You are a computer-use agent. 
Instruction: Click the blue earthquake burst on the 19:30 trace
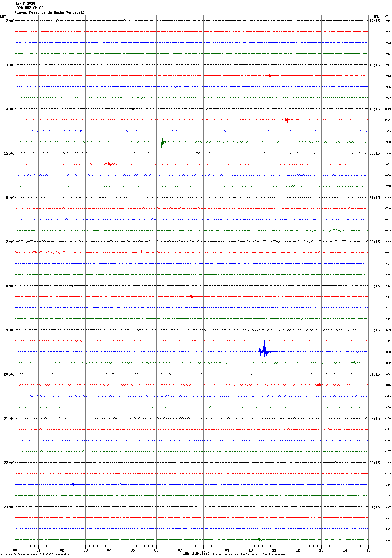coord(264,351)
